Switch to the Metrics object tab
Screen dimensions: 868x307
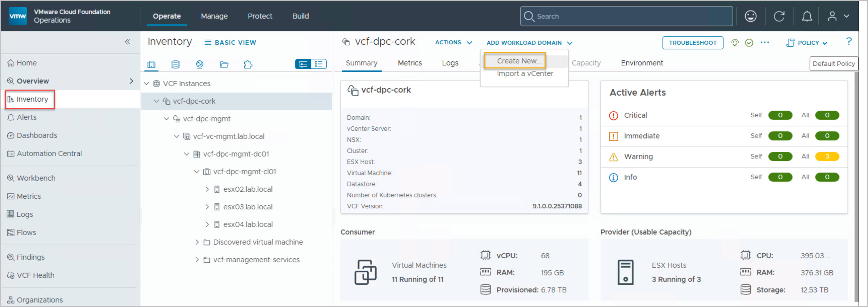[410, 63]
